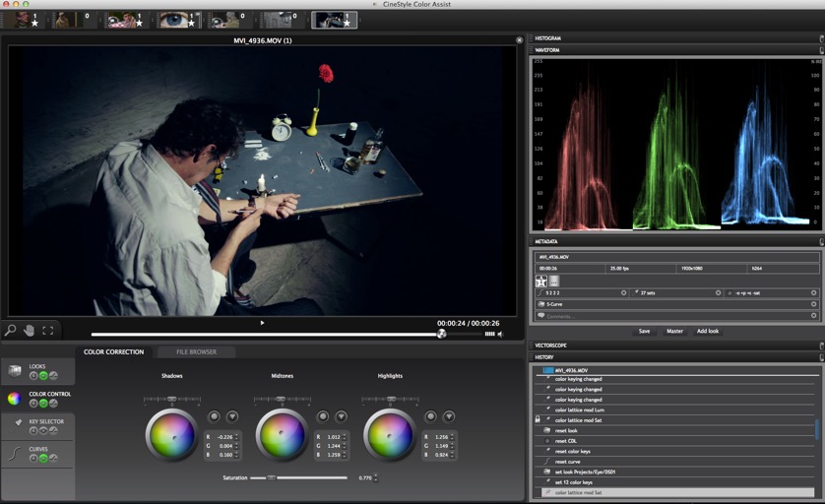The height and width of the screenshot is (504, 825).
Task: Click the Add look button
Action: (x=708, y=331)
